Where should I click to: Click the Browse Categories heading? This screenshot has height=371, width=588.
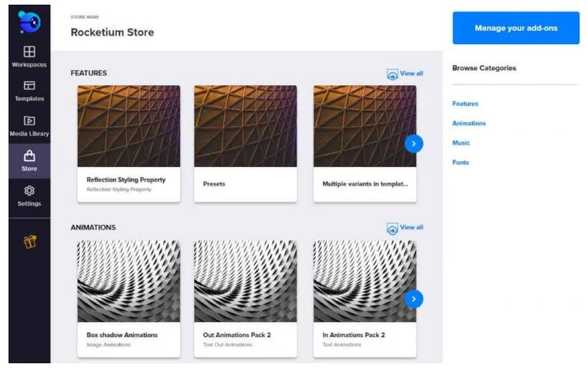coord(484,68)
